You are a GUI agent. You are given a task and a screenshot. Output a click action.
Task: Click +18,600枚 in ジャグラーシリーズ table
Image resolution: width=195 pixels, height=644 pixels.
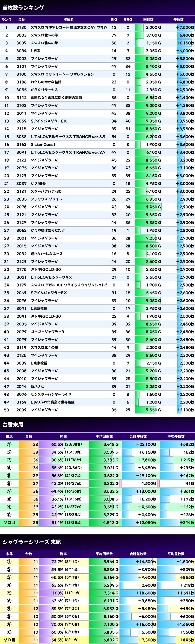[x=146, y=593]
